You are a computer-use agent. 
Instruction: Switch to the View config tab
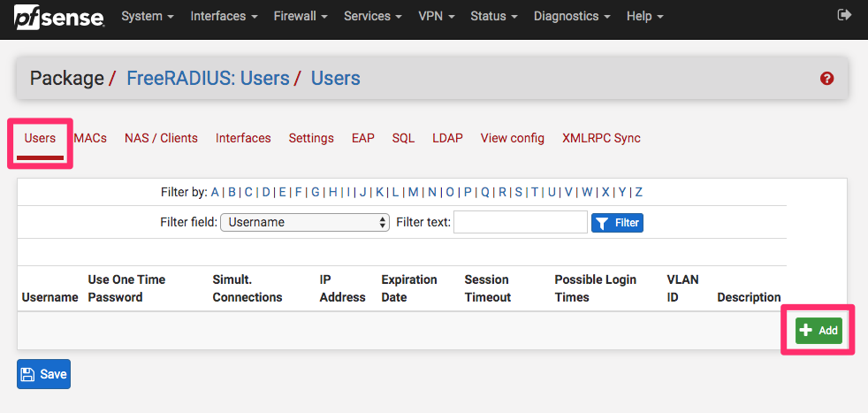pos(513,139)
